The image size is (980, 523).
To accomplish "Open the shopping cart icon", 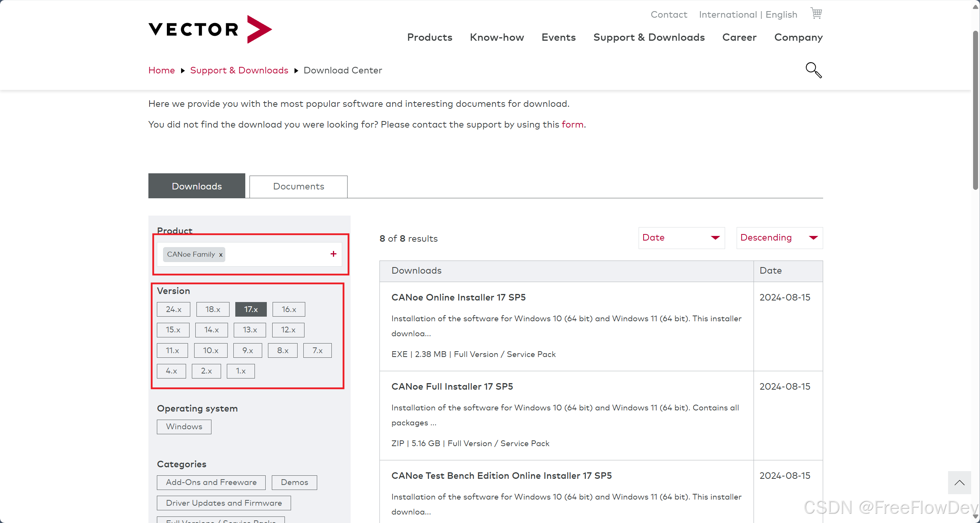I will [816, 13].
